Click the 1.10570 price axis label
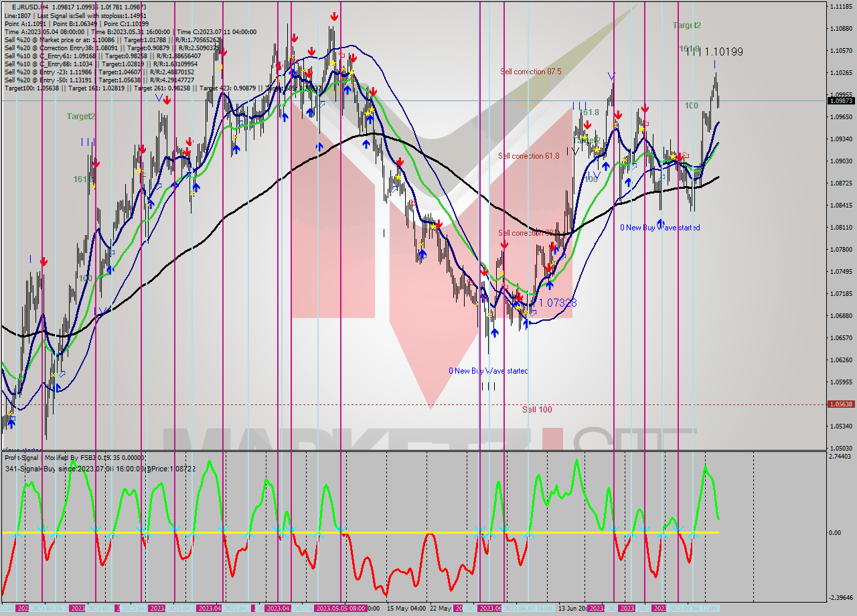This screenshot has width=857, height=616. [841, 51]
